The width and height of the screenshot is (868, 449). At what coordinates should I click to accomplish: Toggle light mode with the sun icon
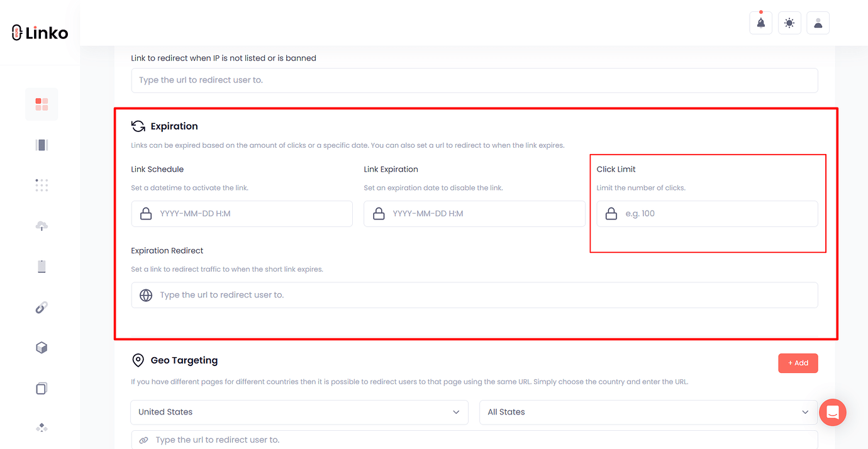(x=789, y=22)
